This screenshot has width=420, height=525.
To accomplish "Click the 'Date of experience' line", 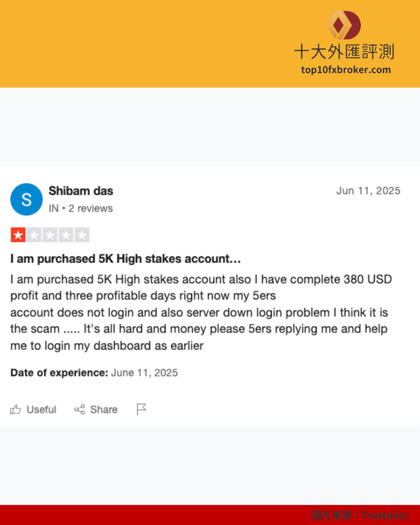I will (94, 373).
